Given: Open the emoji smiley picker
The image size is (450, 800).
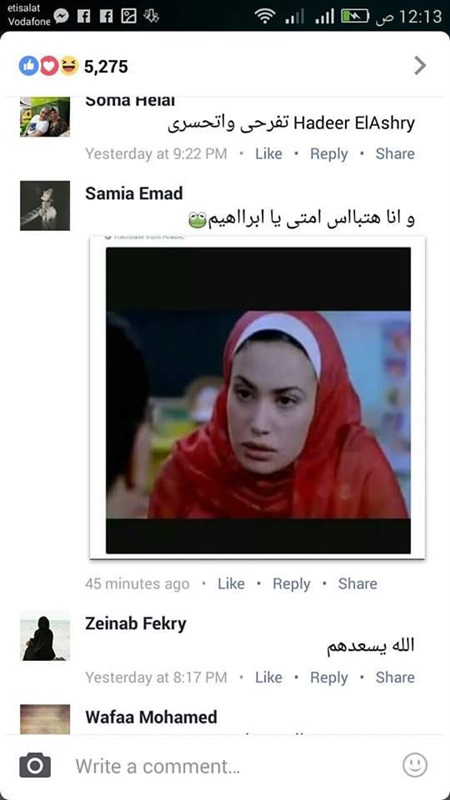Looking at the screenshot, I should [415, 765].
